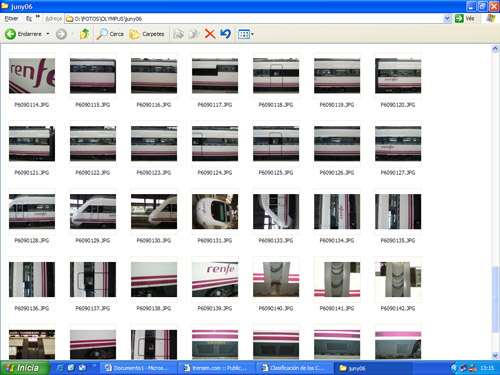The width and height of the screenshot is (500, 375).
Task: Open the Cerca search tool
Action: click(x=110, y=34)
